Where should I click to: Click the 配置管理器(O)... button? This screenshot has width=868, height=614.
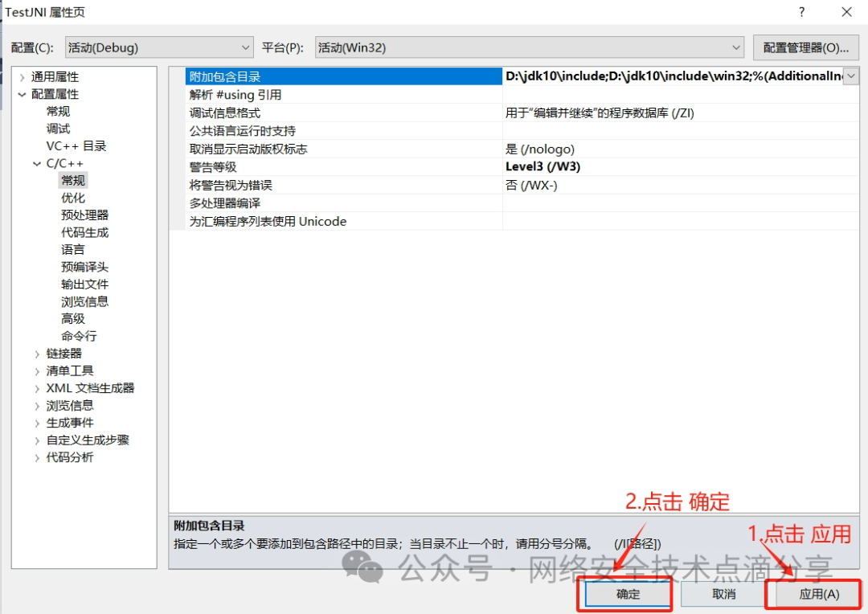point(805,47)
